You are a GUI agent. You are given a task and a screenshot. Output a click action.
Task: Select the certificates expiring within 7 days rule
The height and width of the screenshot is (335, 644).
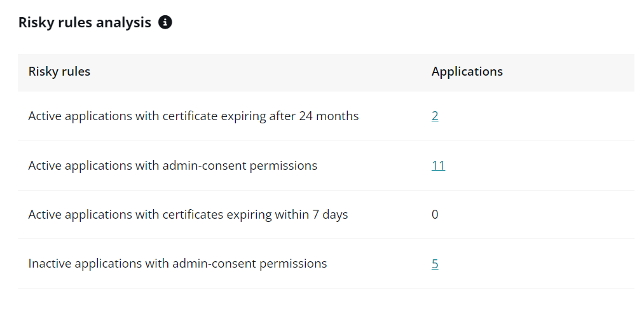[x=188, y=215]
